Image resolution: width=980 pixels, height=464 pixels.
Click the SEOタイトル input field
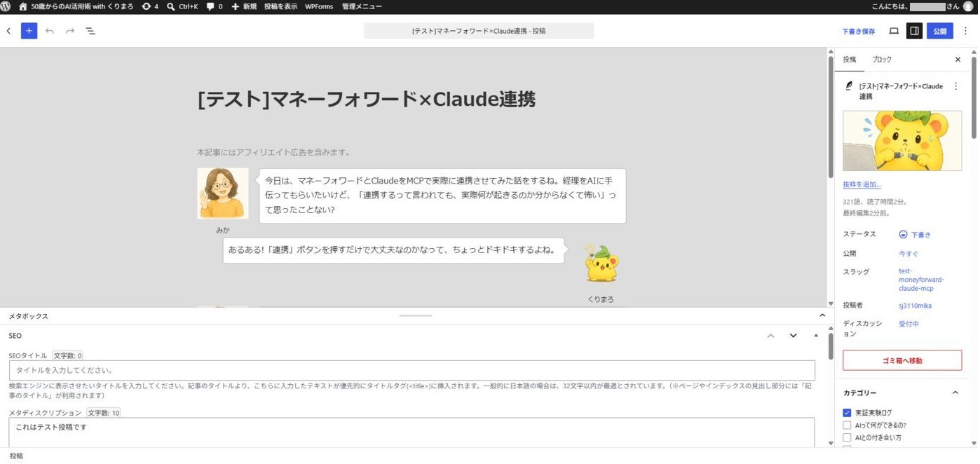click(x=412, y=370)
